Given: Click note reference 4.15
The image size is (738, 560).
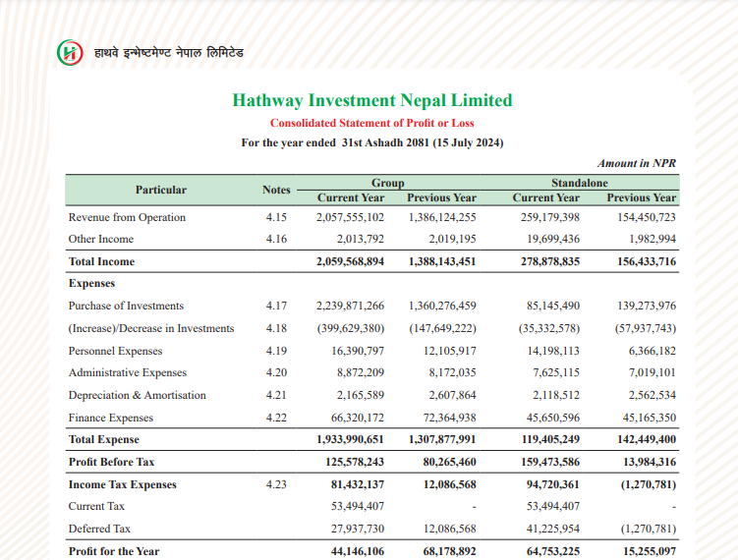Looking at the screenshot, I should pyautogui.click(x=276, y=217).
